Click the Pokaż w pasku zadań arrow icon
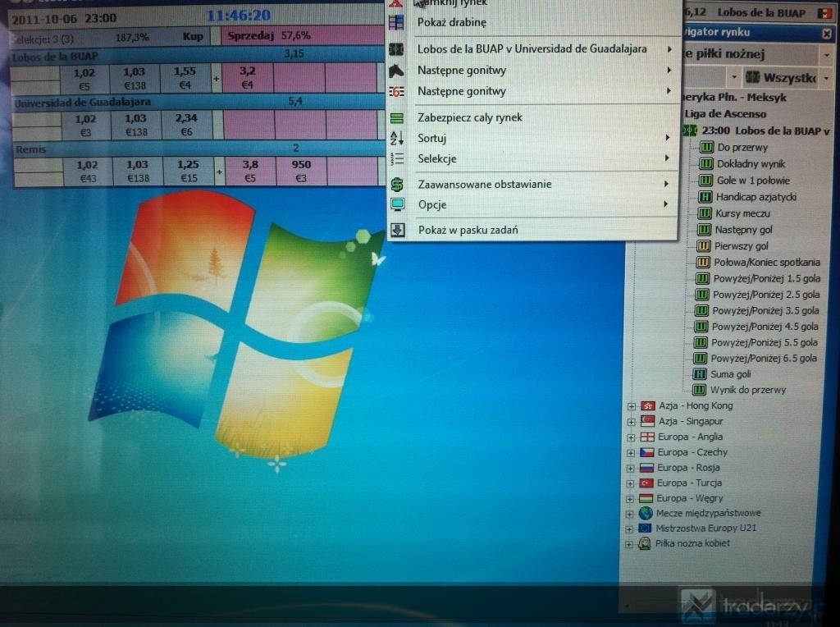This screenshot has width=840, height=627. [x=398, y=230]
